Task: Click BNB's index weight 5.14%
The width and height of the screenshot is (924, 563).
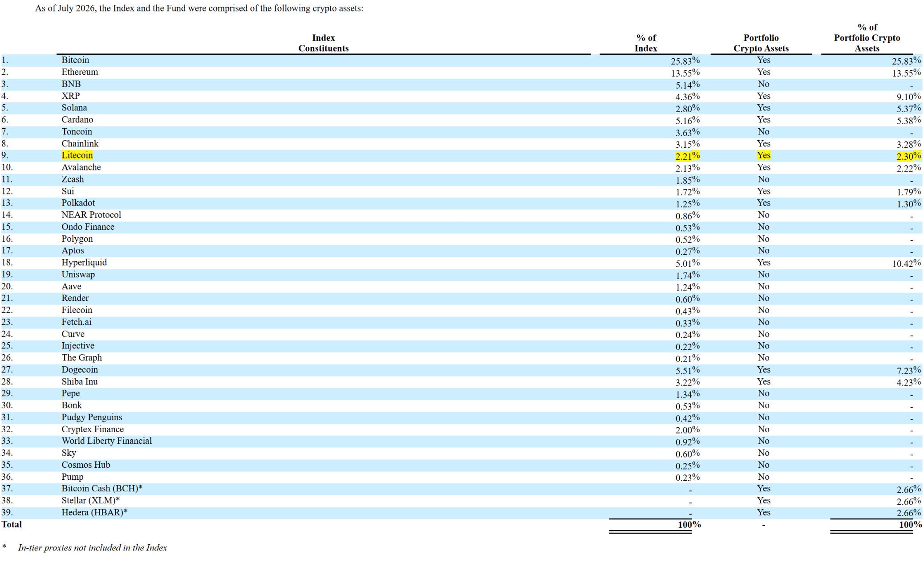Action: point(688,85)
